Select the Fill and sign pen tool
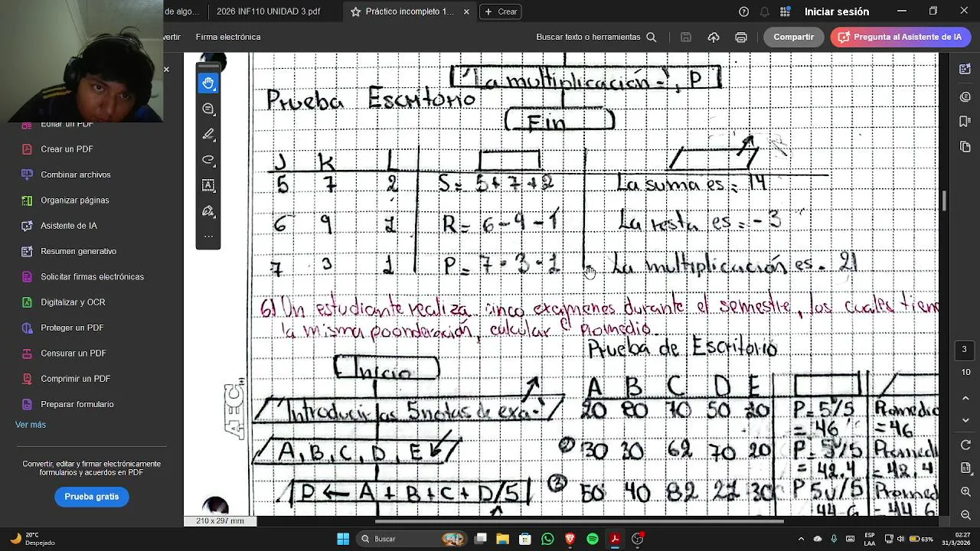 pos(208,210)
